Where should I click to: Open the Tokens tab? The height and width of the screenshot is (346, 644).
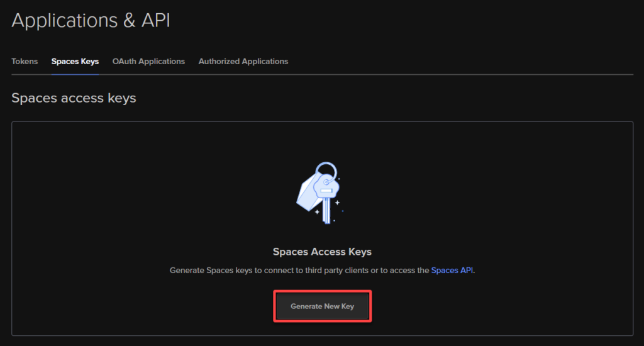tap(25, 62)
